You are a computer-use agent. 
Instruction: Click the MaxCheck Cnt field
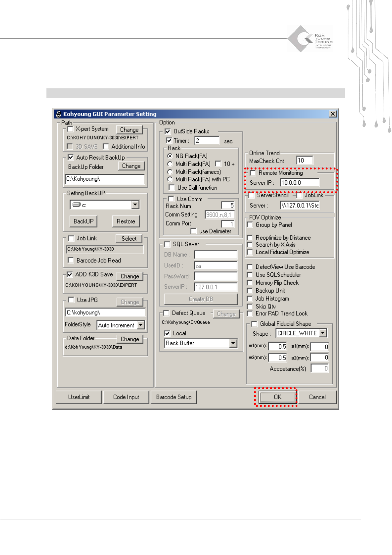point(305,161)
